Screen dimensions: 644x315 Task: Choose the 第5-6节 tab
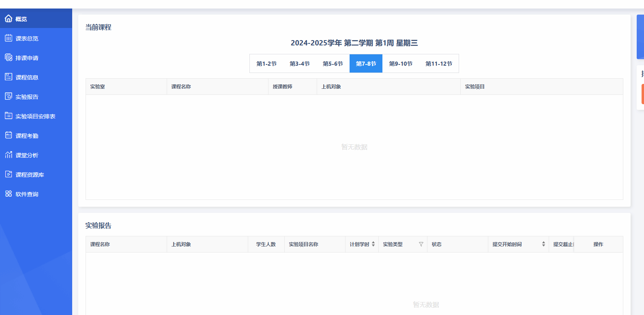[333, 64]
